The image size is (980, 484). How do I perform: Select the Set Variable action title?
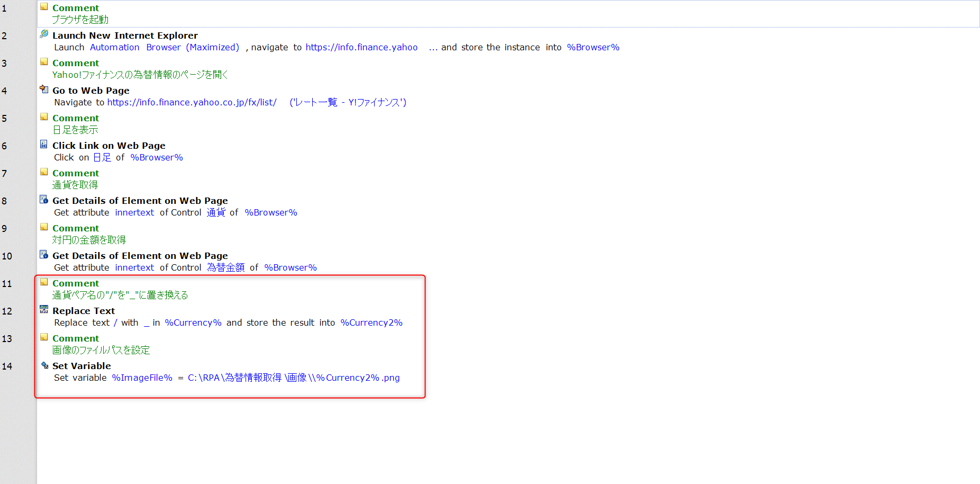click(81, 366)
